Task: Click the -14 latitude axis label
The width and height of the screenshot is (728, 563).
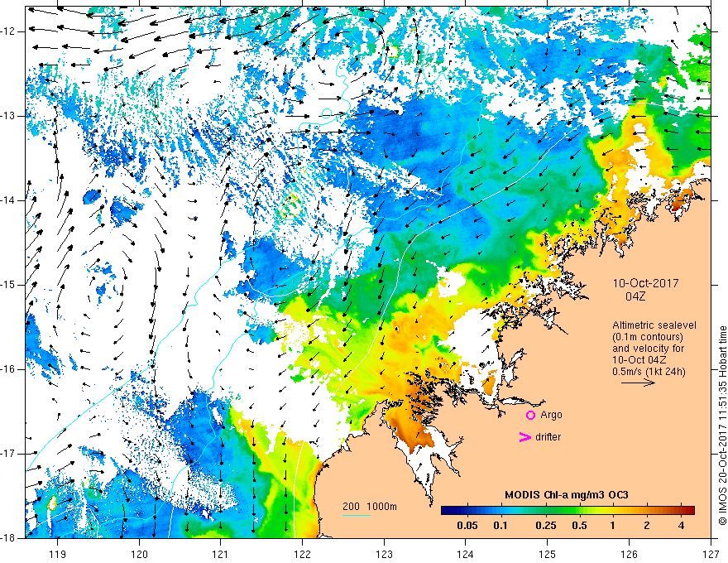Action: pos(8,200)
